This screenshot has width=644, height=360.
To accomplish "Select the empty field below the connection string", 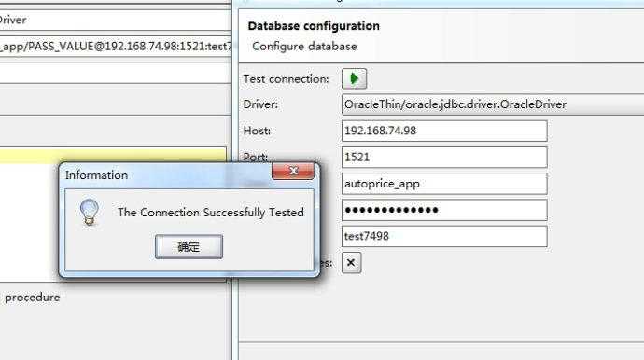I will tap(116, 73).
